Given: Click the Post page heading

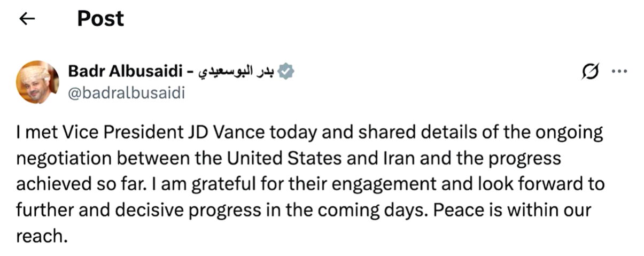Looking at the screenshot, I should (x=100, y=19).
